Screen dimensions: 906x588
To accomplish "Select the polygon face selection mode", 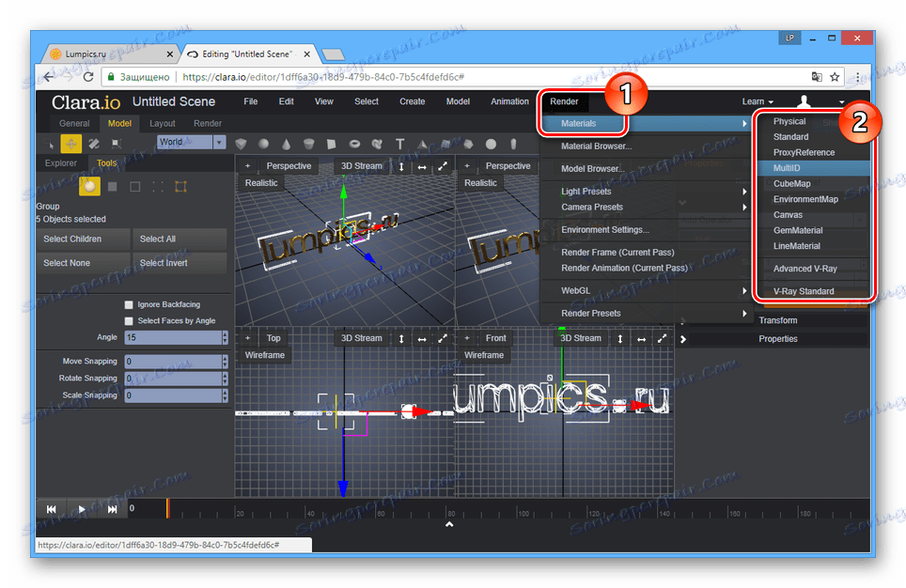I will (x=113, y=186).
